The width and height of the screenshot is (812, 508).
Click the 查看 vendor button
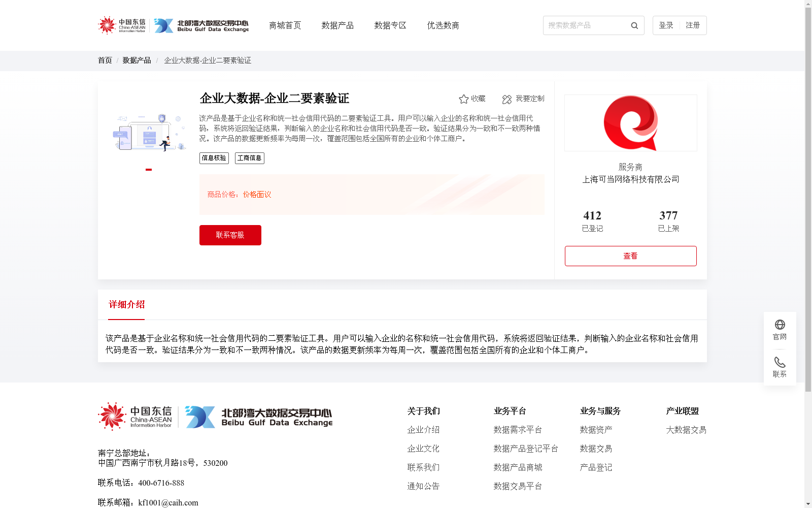pyautogui.click(x=631, y=256)
